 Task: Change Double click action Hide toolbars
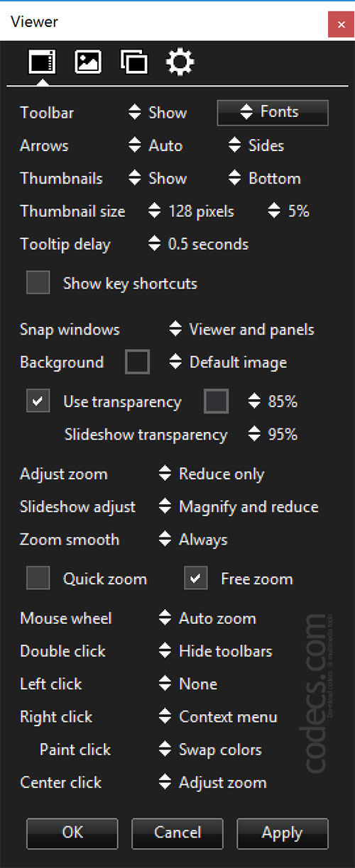coord(216,651)
